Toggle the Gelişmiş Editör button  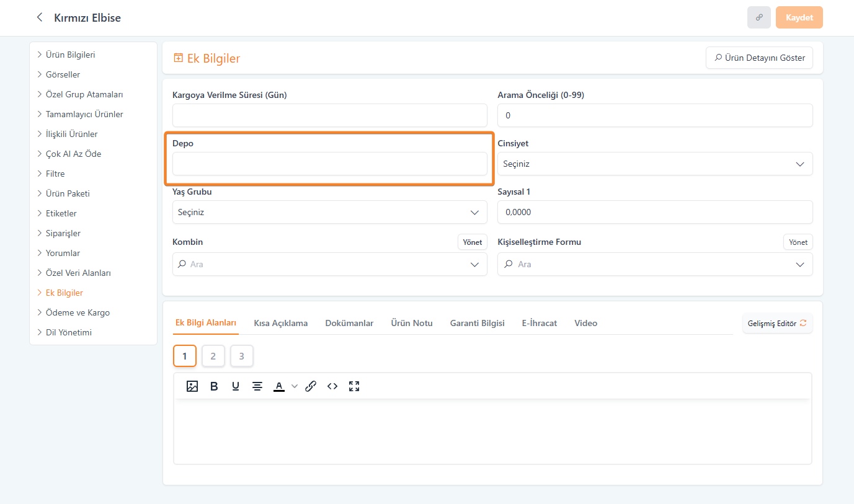coord(777,323)
